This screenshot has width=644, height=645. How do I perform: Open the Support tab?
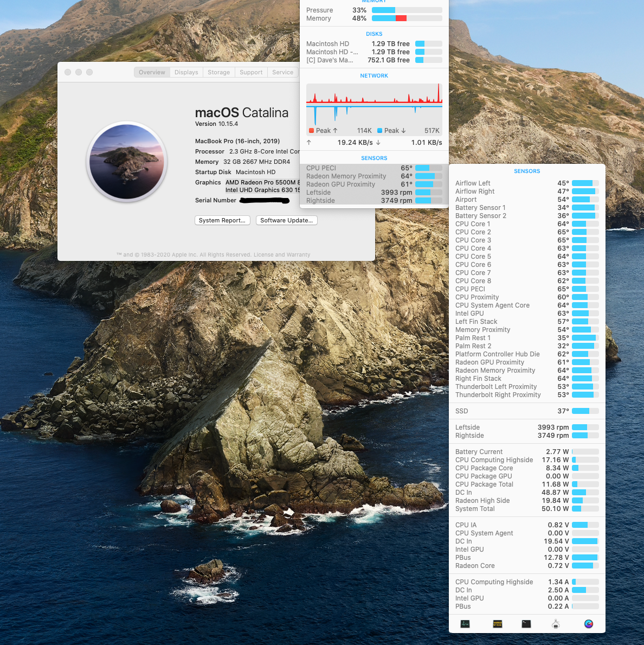[x=251, y=72]
